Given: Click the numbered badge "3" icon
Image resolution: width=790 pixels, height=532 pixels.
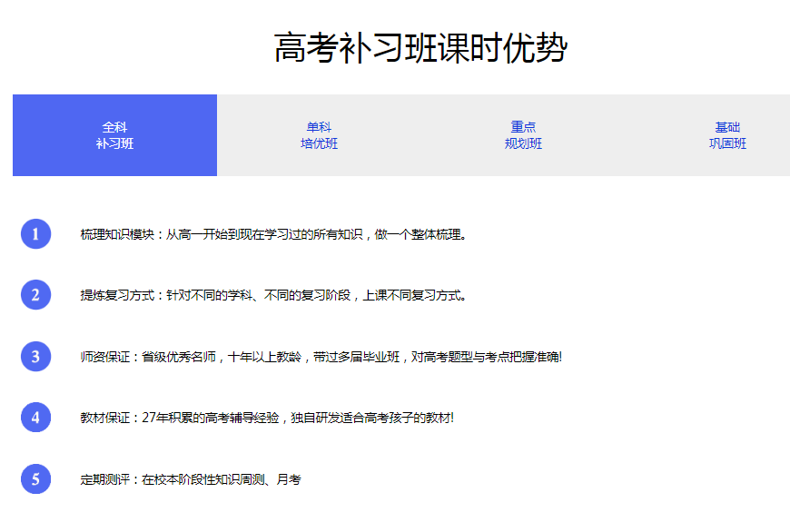Looking at the screenshot, I should click(35, 357).
